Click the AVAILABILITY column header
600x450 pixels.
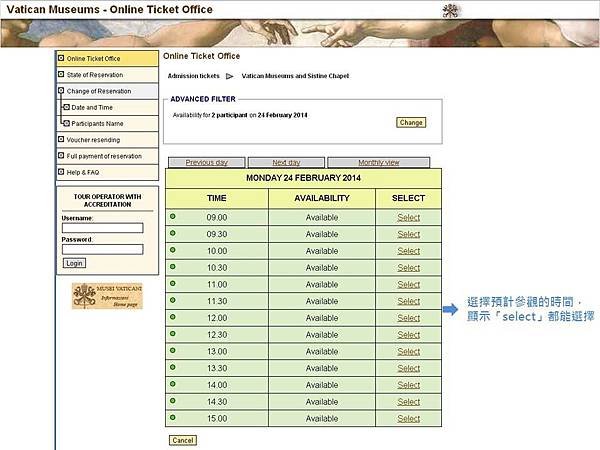pos(322,198)
